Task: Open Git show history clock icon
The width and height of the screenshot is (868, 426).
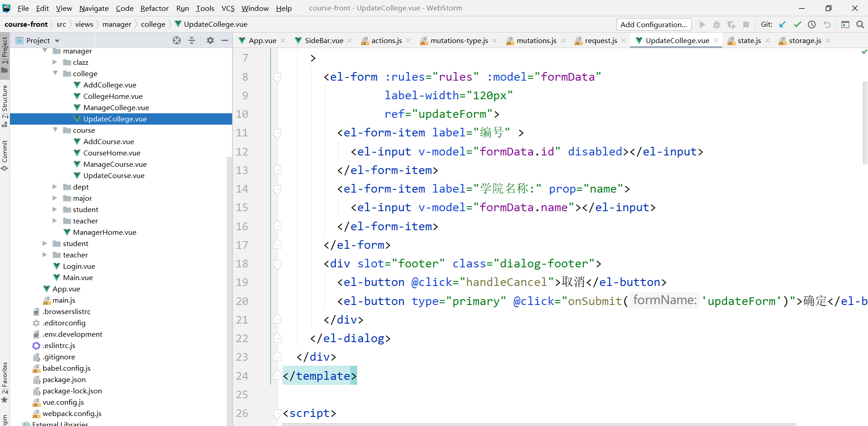Action: click(812, 24)
